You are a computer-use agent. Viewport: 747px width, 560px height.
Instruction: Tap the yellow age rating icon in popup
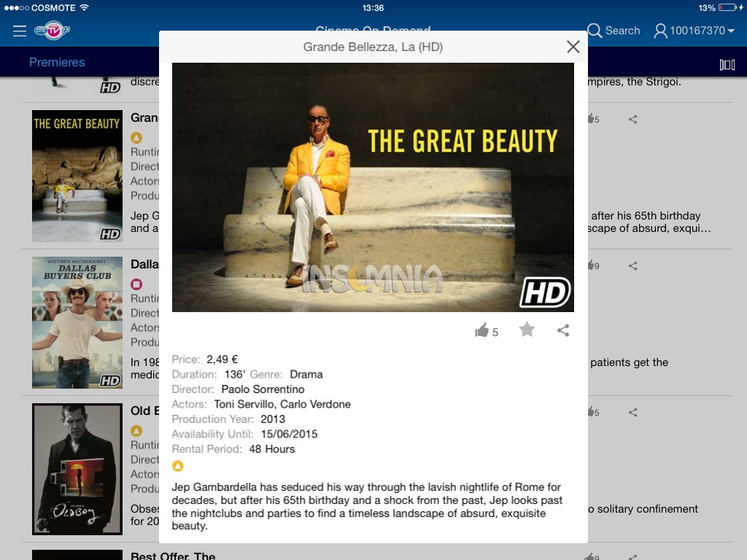click(x=178, y=466)
